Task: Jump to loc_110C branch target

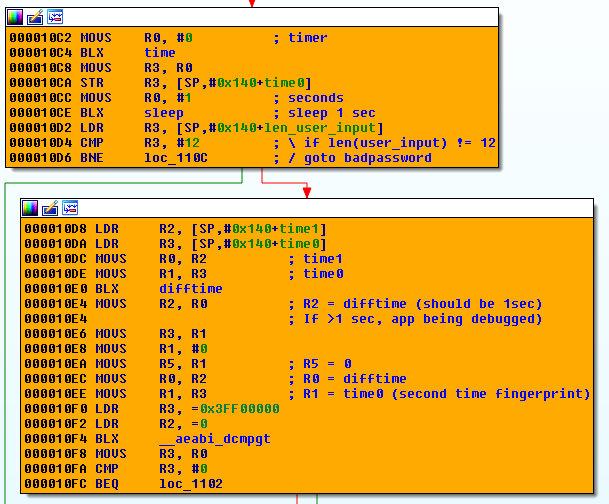Action: [x=176, y=158]
